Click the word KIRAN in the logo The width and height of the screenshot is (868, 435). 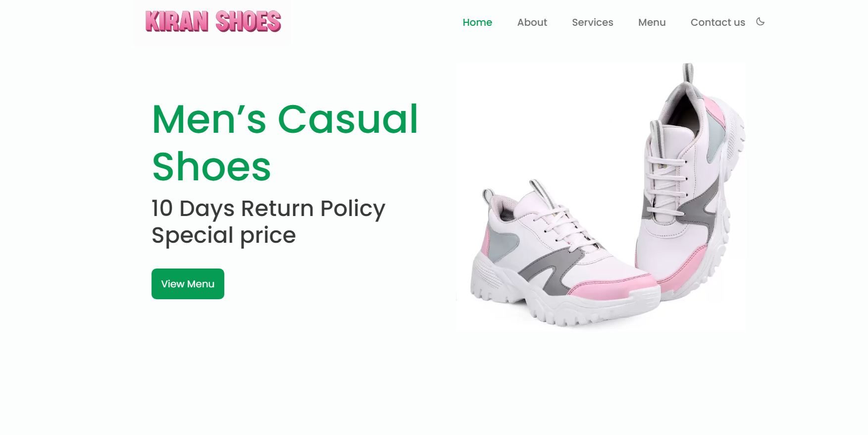pyautogui.click(x=177, y=22)
